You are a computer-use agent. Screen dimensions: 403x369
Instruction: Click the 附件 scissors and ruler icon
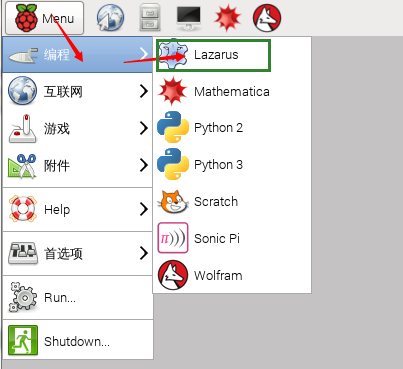tap(22, 166)
